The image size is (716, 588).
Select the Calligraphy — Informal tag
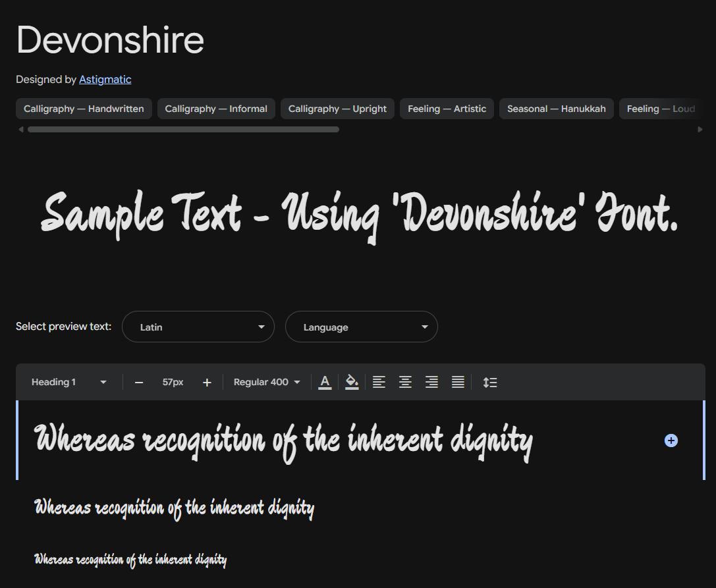tap(216, 109)
